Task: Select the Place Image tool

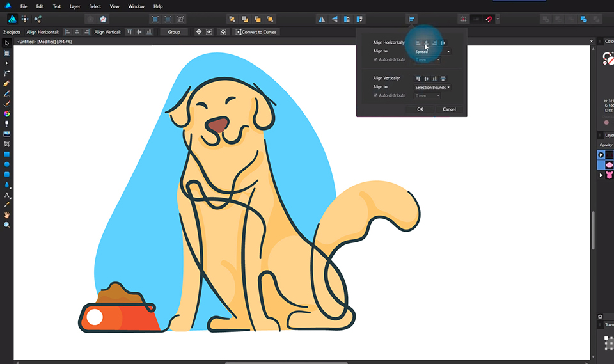Action: 6,134
